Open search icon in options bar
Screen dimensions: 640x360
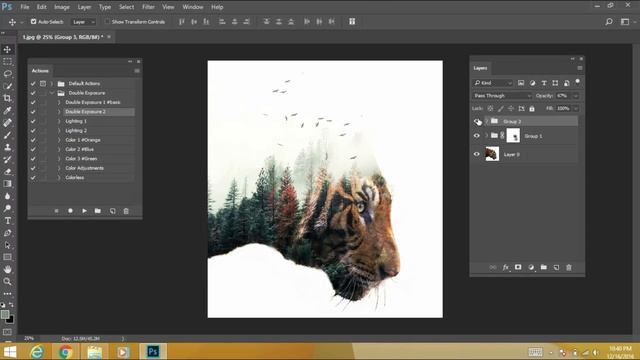(x=609, y=22)
